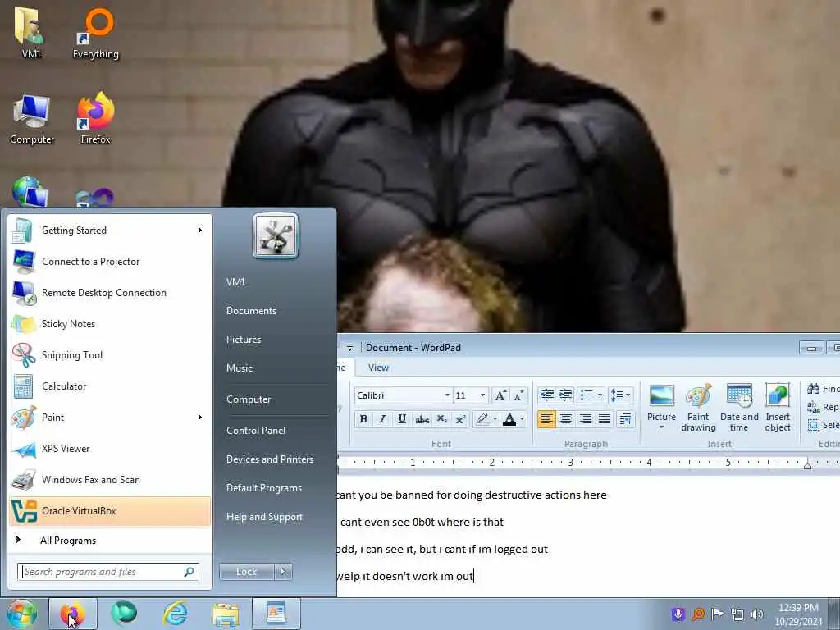The width and height of the screenshot is (840, 630).
Task: Open Pictures folder link
Action: [x=244, y=339]
